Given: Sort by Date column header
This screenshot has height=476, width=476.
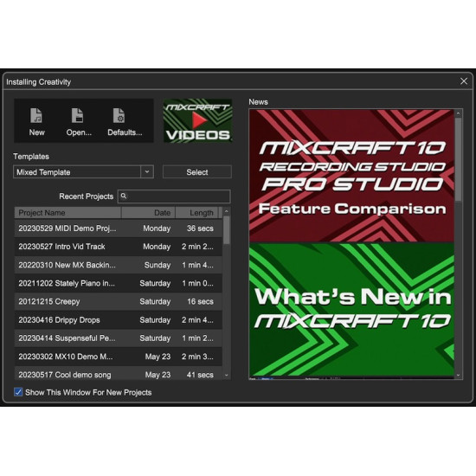Looking at the screenshot, I should tap(149, 213).
